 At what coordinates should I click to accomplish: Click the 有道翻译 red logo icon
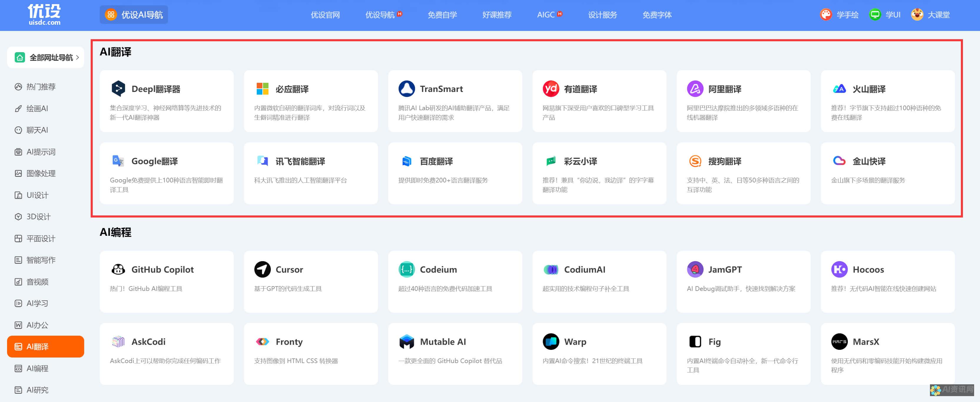pos(550,88)
